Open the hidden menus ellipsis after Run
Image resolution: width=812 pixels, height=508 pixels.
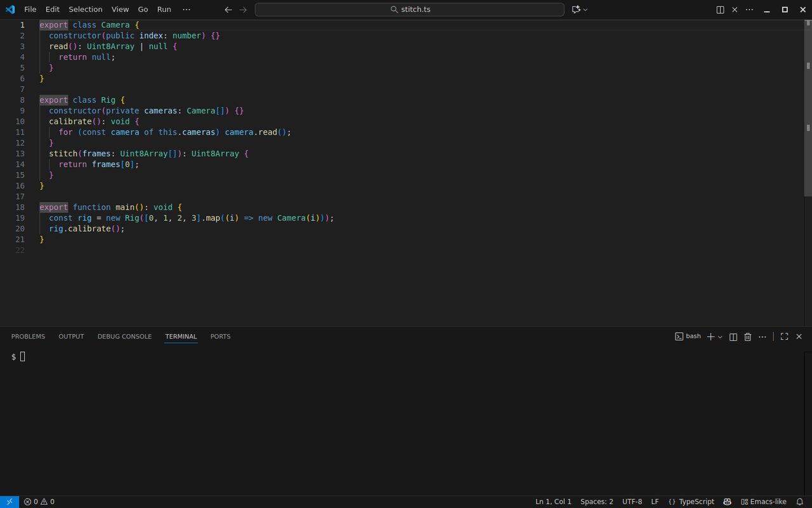[186, 10]
